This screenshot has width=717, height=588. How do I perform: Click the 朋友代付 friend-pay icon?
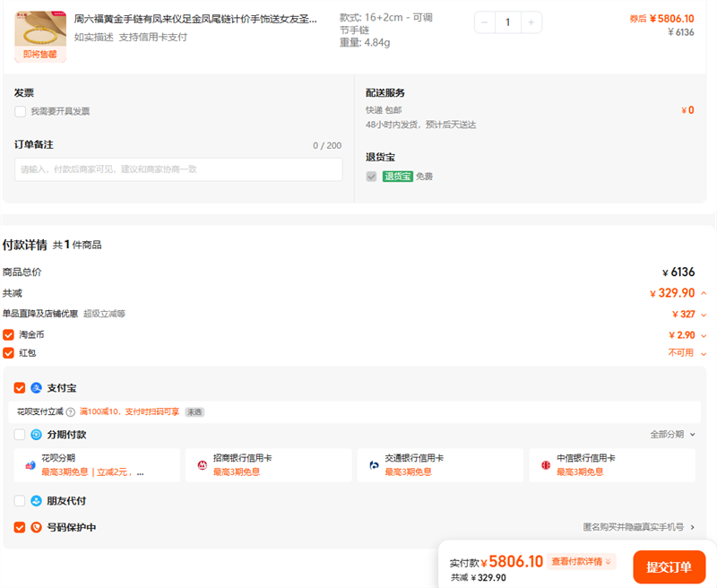point(37,501)
